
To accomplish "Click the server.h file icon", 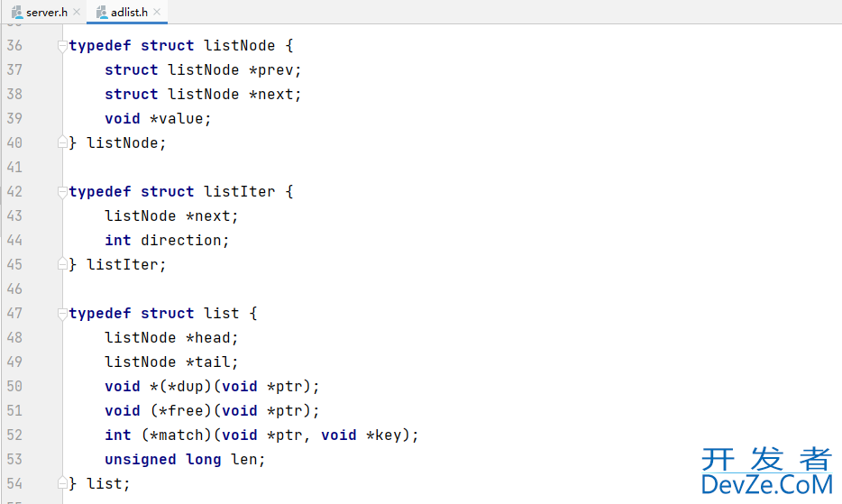I will click(x=17, y=12).
